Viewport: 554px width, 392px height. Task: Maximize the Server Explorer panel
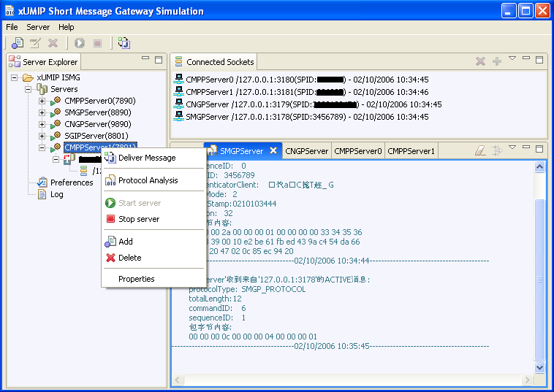159,60
